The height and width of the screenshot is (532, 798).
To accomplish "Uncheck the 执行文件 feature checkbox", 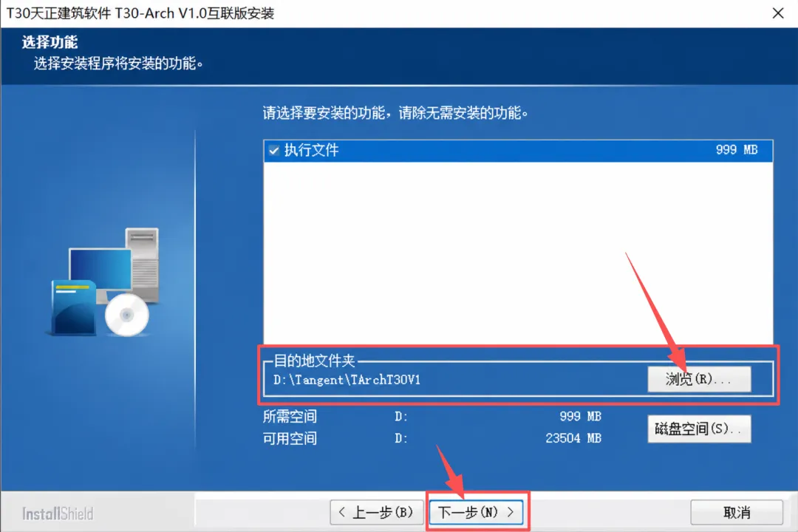I will point(274,151).
